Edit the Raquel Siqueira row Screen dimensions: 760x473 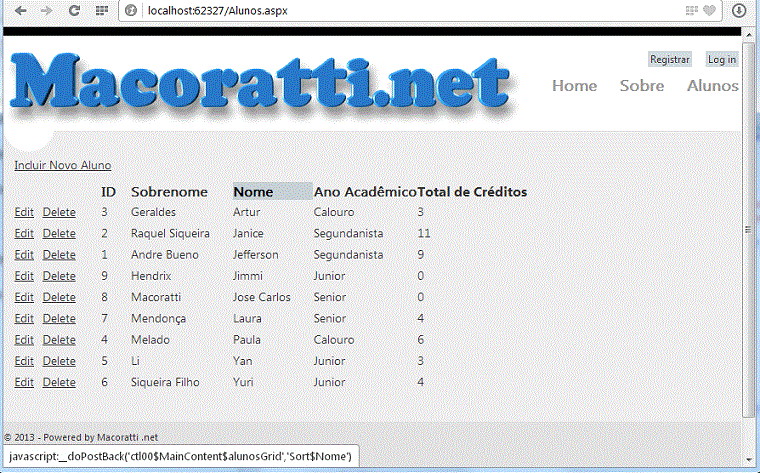(24, 234)
